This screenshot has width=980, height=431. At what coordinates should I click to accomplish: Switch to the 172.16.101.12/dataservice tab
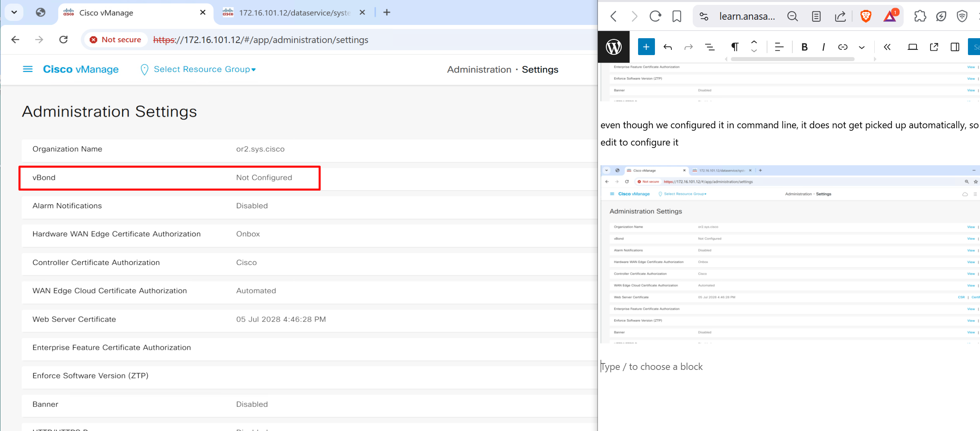295,12
